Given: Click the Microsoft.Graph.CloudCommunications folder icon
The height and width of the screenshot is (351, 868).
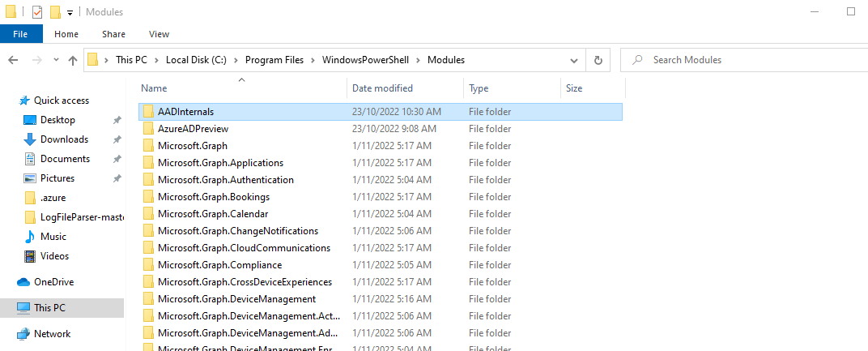Looking at the screenshot, I should 148,248.
